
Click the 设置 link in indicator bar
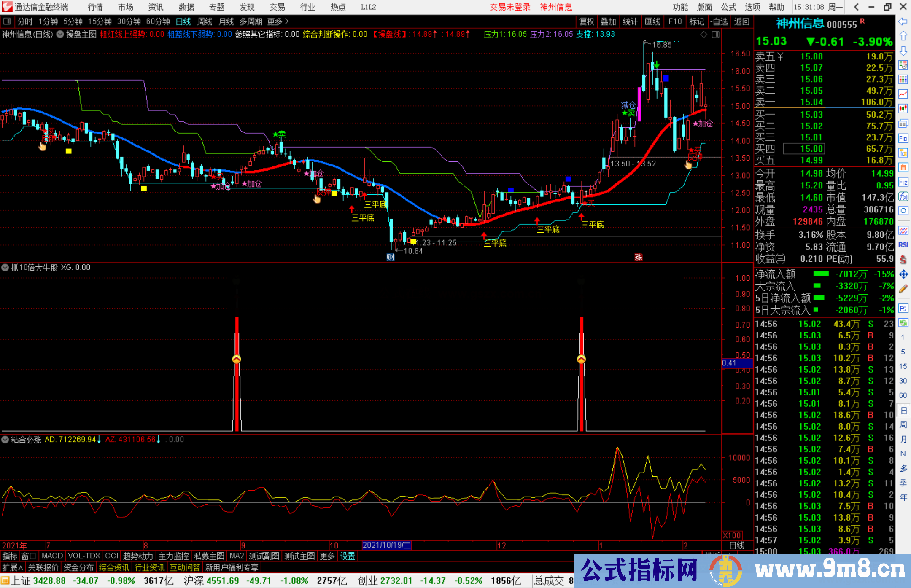tap(348, 556)
